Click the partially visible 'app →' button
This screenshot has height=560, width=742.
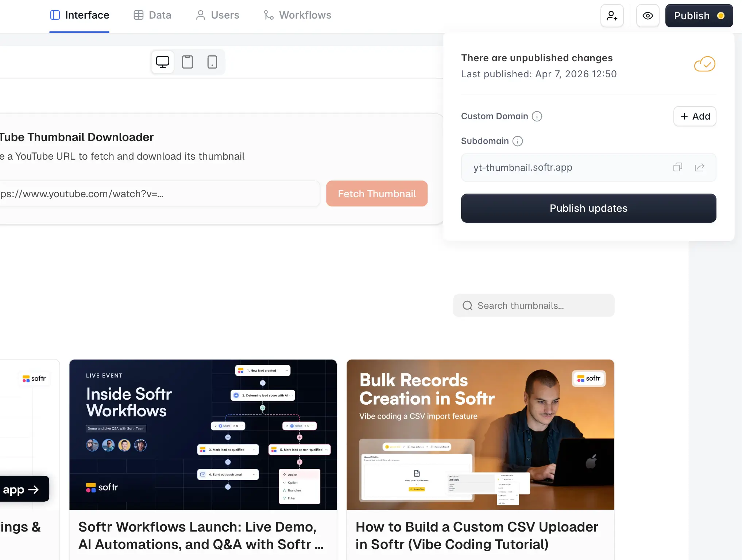[24, 489]
